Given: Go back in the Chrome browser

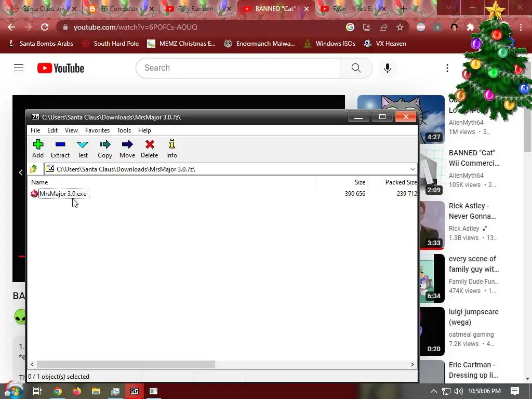Looking at the screenshot, I should pyautogui.click(x=11, y=27).
